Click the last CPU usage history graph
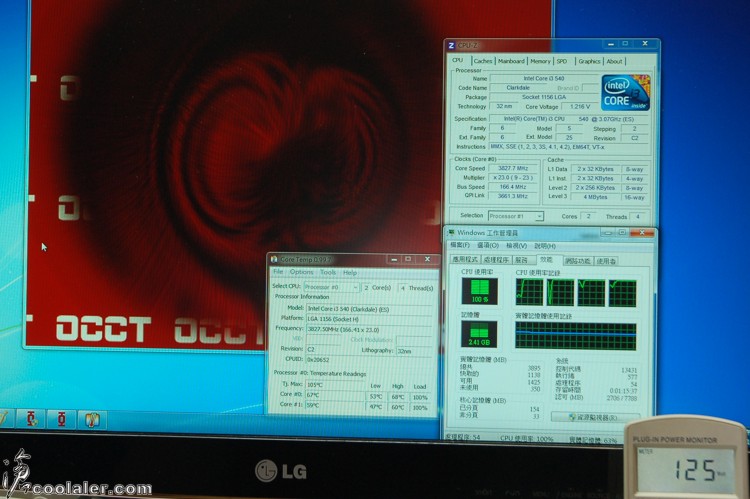The image size is (750, 499). click(622, 294)
